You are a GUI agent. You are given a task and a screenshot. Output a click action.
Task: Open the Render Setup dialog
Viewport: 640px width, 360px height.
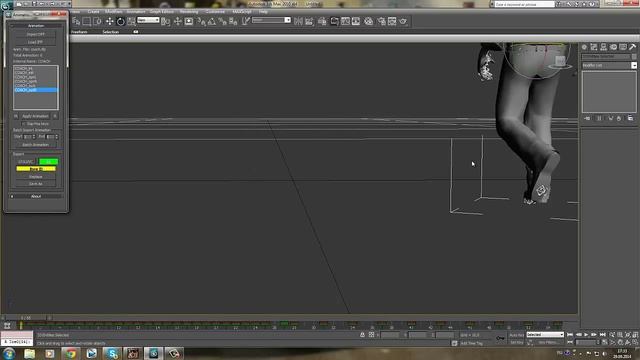tap(382, 21)
